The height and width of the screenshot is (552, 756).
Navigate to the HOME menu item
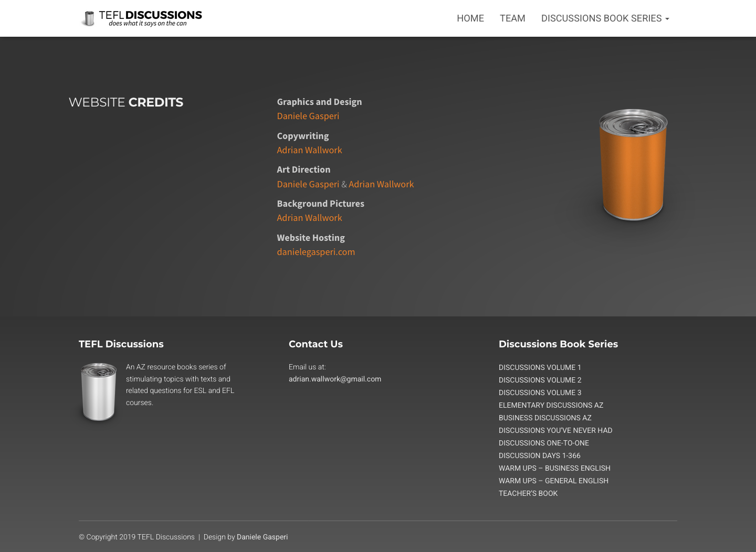click(470, 18)
